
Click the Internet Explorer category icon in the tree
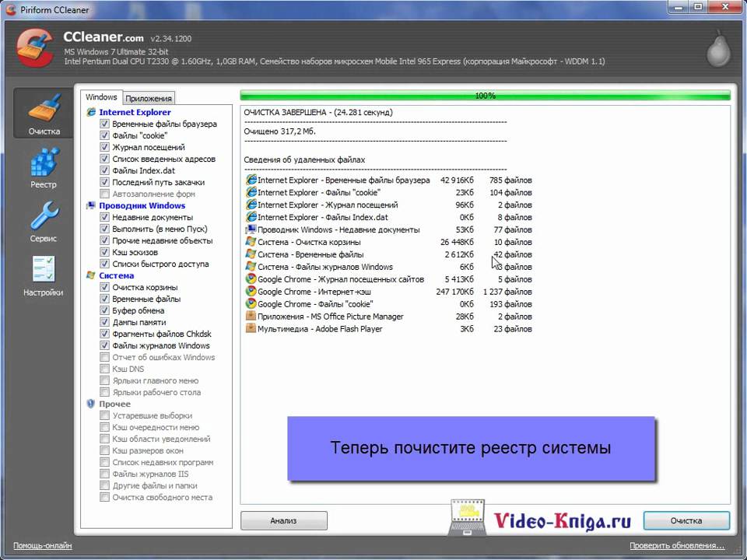point(91,112)
